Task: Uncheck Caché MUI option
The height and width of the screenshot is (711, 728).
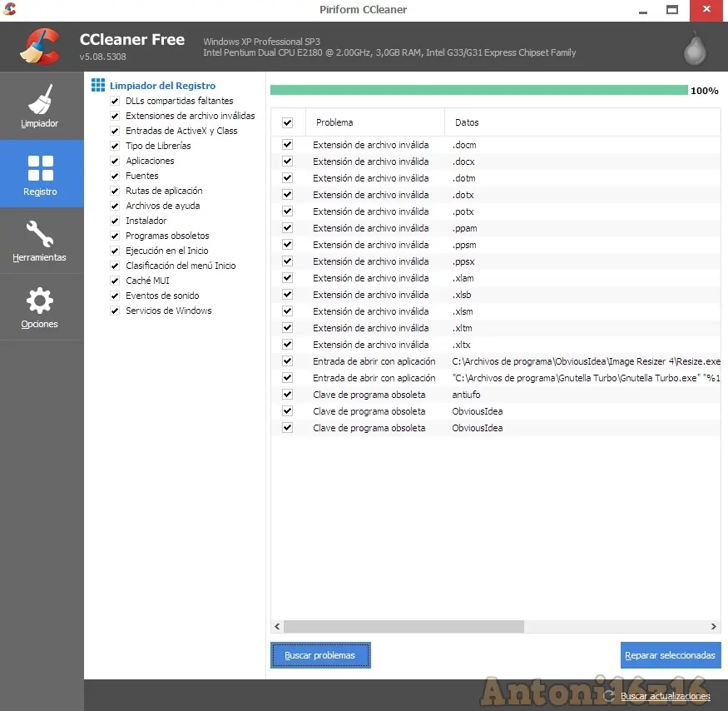Action: tap(115, 281)
